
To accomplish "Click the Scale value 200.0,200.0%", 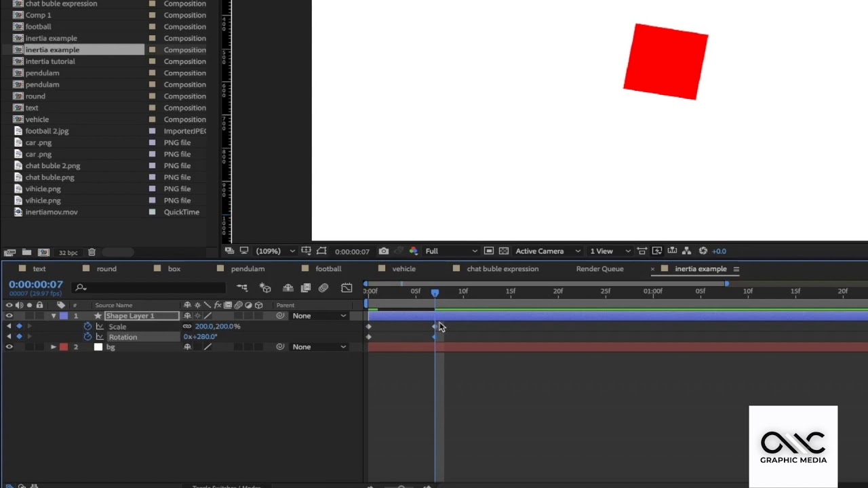I will pos(218,327).
